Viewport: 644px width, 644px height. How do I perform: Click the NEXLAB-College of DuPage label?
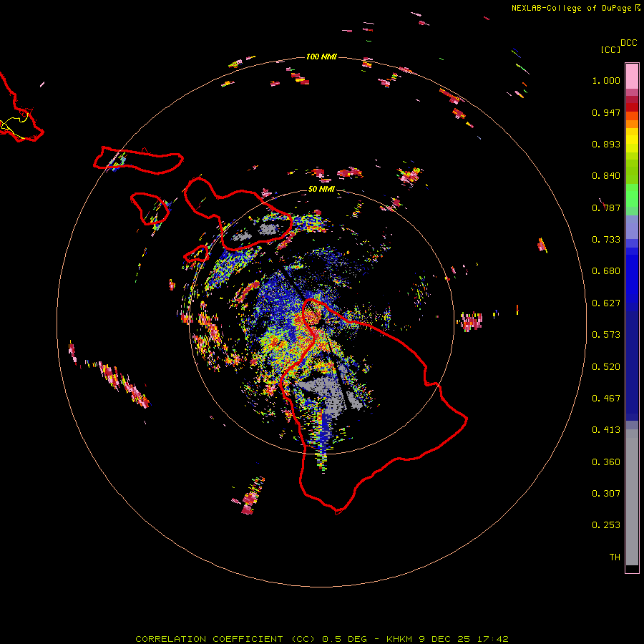tap(571, 8)
